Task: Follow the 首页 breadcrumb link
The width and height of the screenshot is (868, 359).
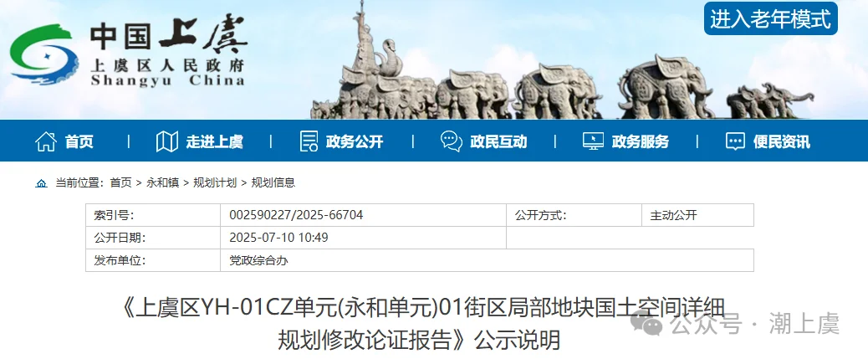Action: click(x=120, y=182)
